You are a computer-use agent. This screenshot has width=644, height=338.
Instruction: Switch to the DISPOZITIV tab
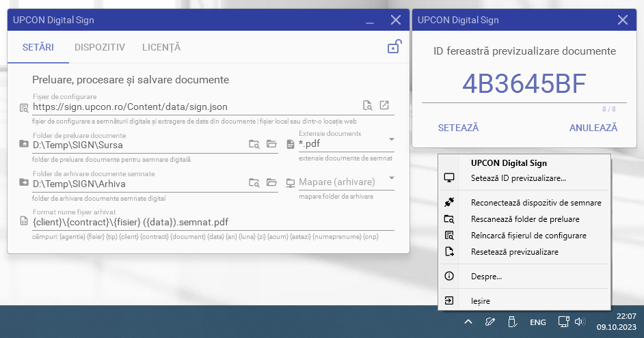pyautogui.click(x=100, y=47)
